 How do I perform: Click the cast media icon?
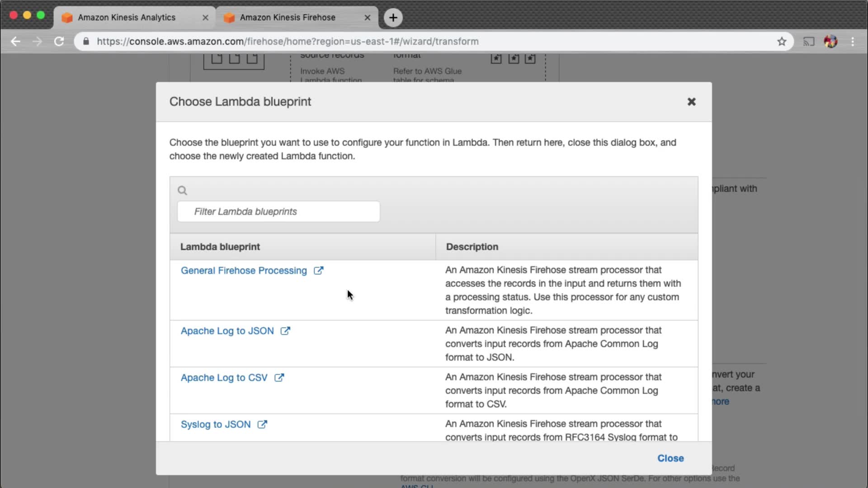[808, 42]
